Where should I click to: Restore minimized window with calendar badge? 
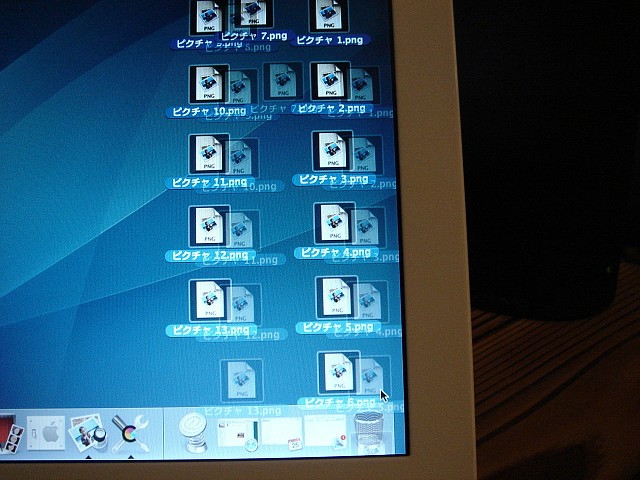(278, 432)
